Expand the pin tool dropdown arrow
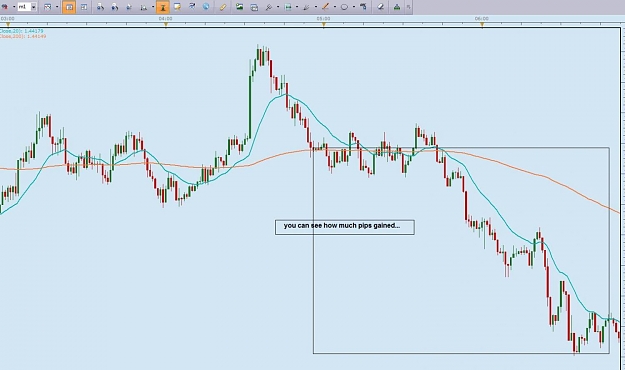This screenshot has height=370, width=625. [278, 7]
